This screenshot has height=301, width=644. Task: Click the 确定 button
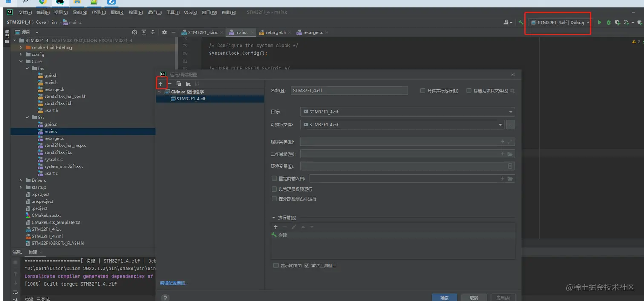click(445, 298)
